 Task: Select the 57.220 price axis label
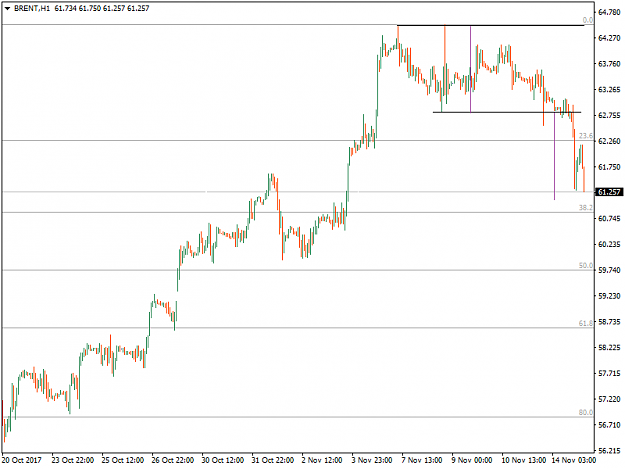[609, 399]
